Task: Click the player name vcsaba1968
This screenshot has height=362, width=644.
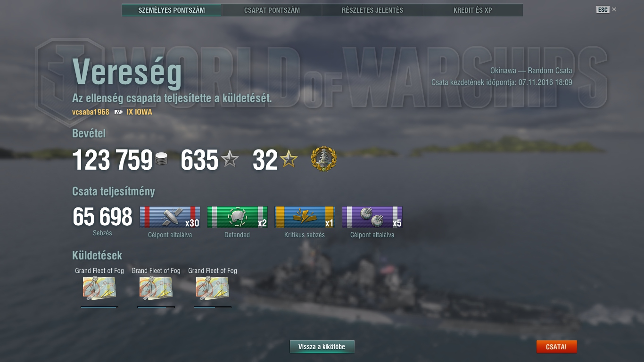Action: [x=91, y=112]
